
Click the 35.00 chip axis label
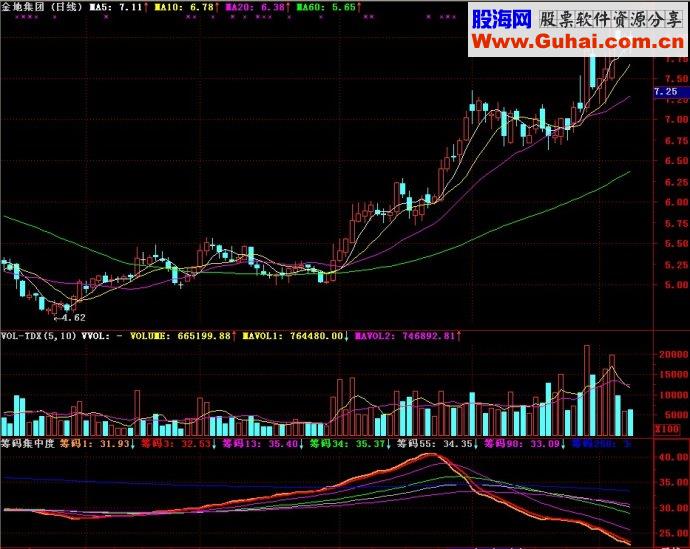674,482
